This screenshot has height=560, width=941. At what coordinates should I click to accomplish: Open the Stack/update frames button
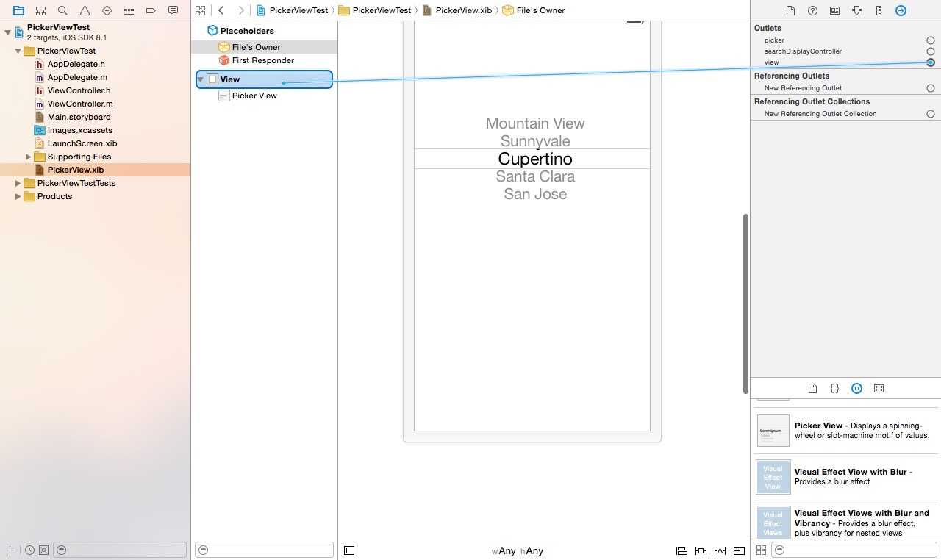739,550
